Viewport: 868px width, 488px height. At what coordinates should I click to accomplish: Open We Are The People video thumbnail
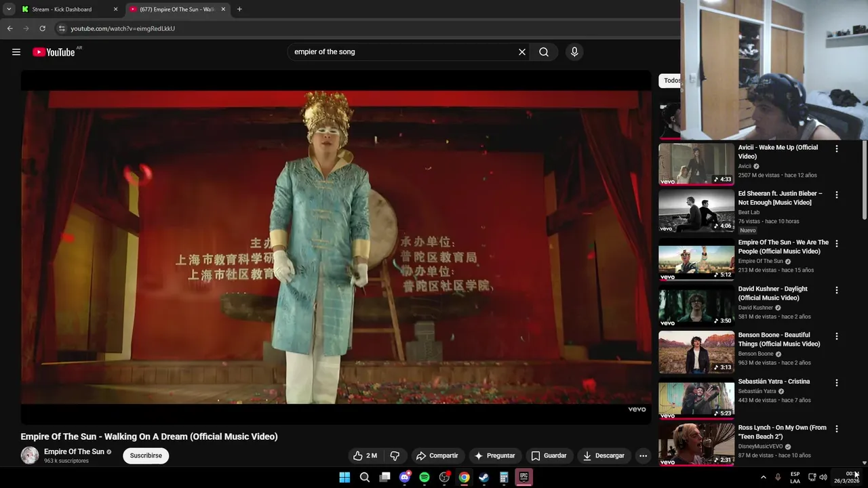click(x=696, y=259)
